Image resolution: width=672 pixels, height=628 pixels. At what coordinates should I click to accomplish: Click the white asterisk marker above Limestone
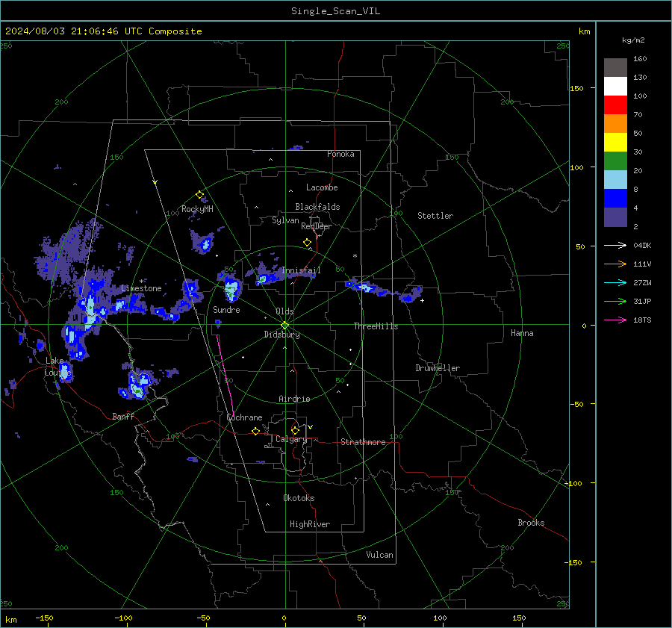(x=141, y=282)
